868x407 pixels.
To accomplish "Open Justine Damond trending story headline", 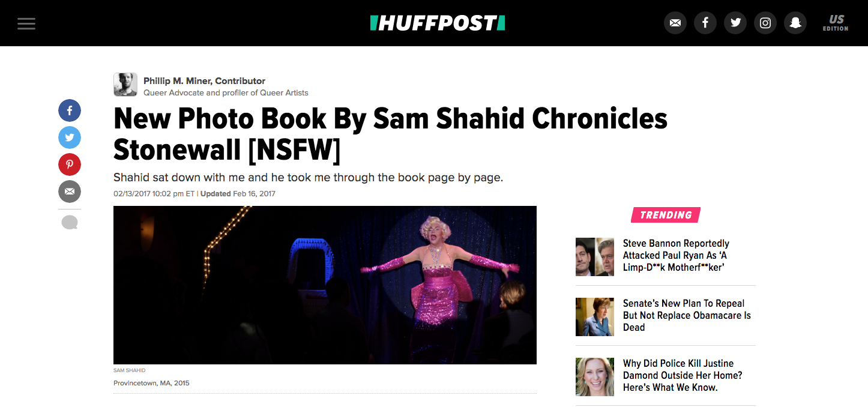I will point(683,375).
